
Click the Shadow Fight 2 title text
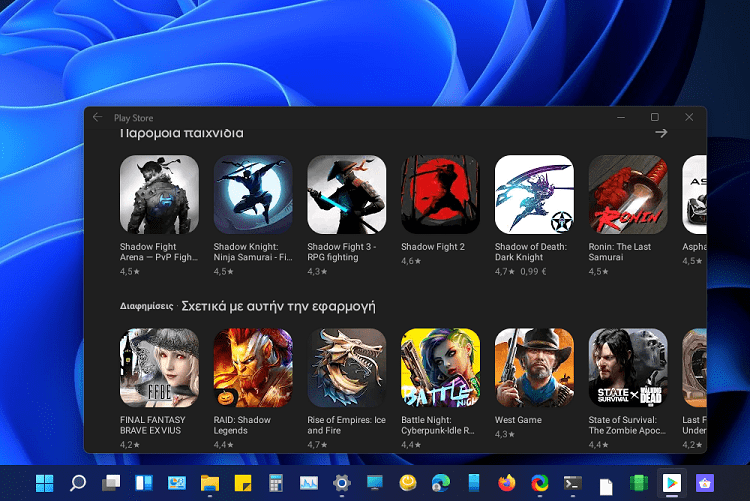[x=433, y=247]
